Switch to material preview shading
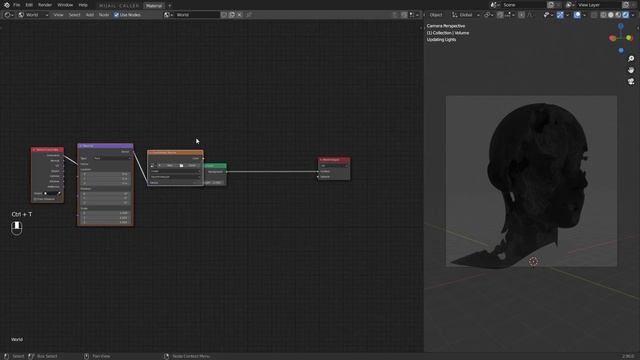This screenshot has width=640, height=360. click(x=618, y=15)
